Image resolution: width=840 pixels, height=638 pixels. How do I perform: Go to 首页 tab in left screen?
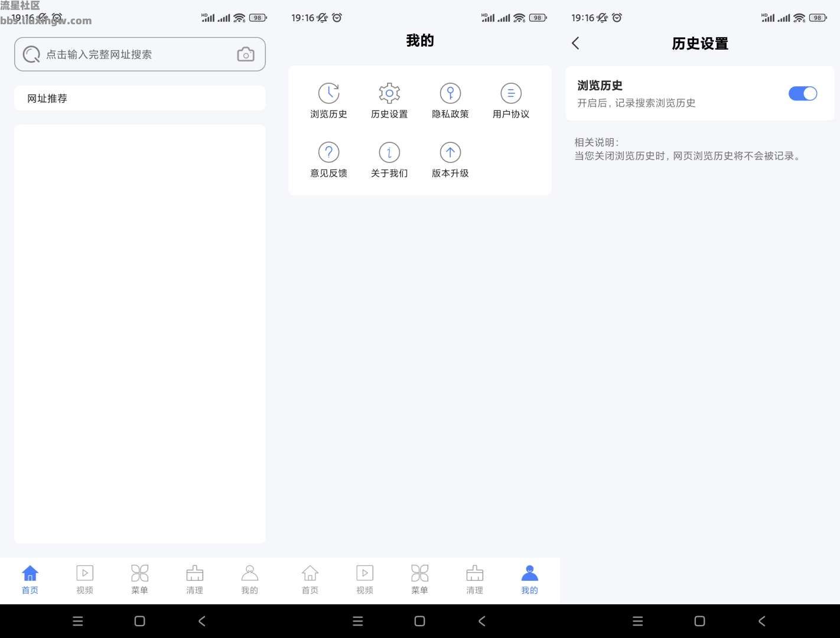(30, 580)
